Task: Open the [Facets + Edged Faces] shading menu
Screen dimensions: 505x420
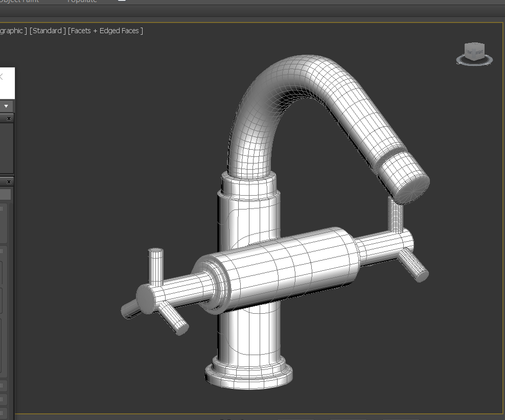Action: 105,31
